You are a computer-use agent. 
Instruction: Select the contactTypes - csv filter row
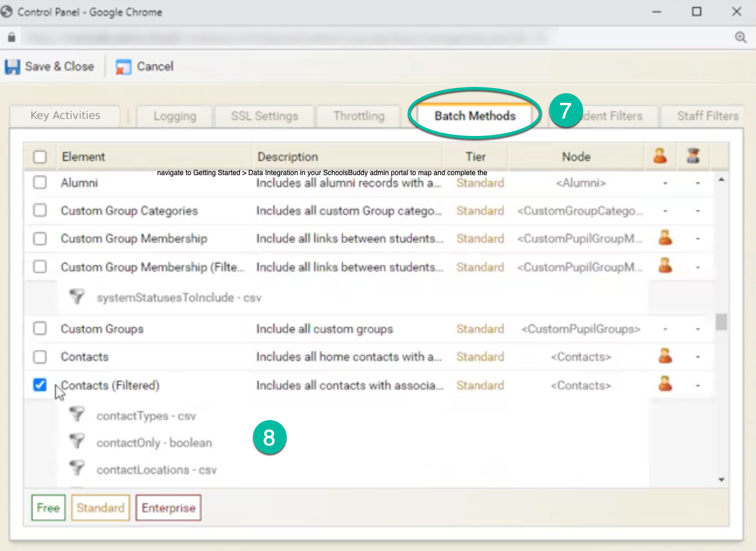[x=146, y=416]
